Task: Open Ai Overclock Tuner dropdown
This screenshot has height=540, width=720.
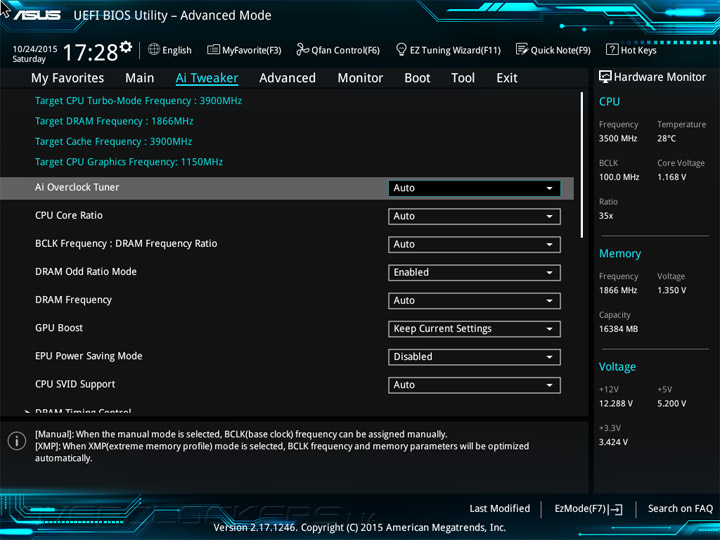Action: point(474,188)
